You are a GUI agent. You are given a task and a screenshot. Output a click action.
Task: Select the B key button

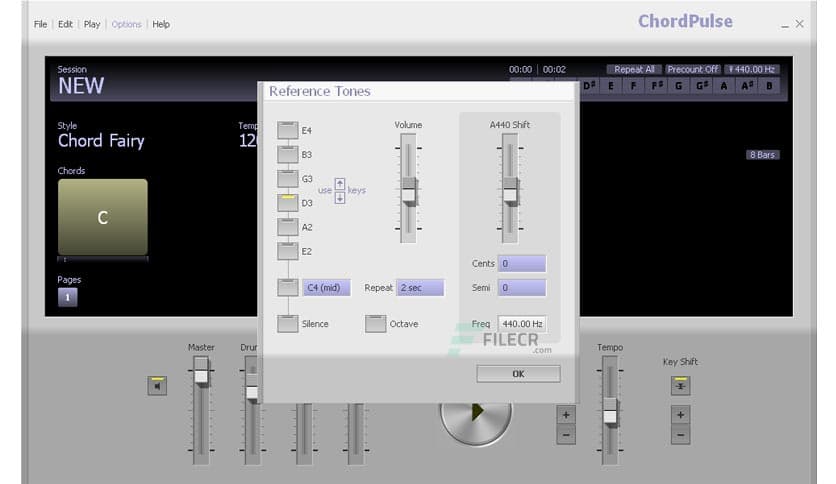click(769, 85)
